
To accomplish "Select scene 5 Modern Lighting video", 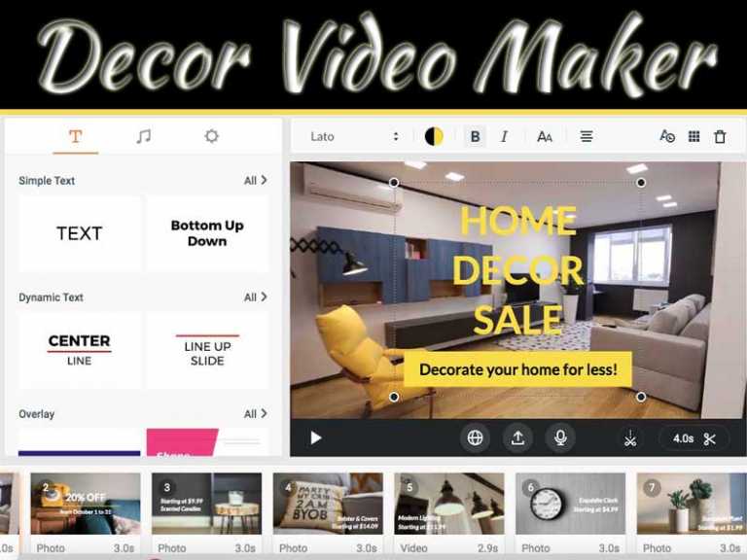I will 448,504.
